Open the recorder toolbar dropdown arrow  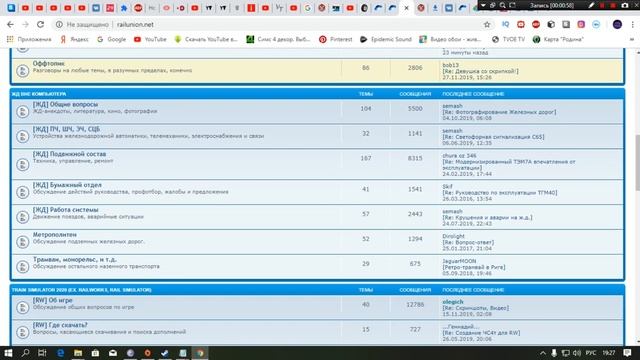484,5
